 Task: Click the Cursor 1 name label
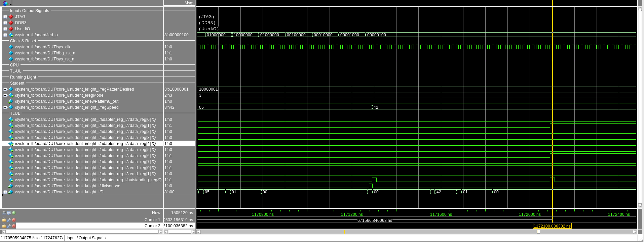tap(152, 220)
